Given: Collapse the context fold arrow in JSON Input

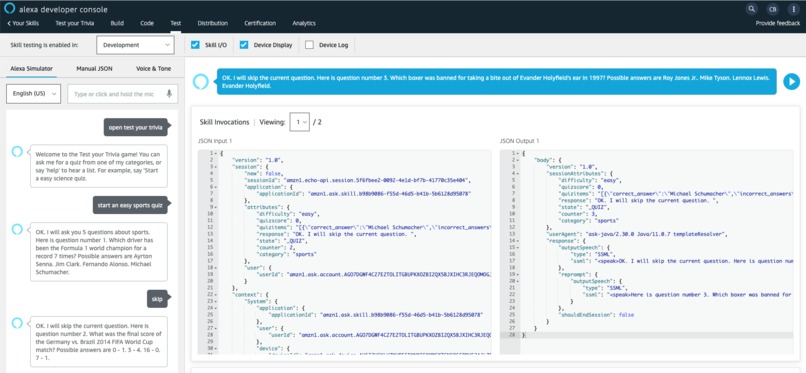Looking at the screenshot, I should click(x=216, y=294).
